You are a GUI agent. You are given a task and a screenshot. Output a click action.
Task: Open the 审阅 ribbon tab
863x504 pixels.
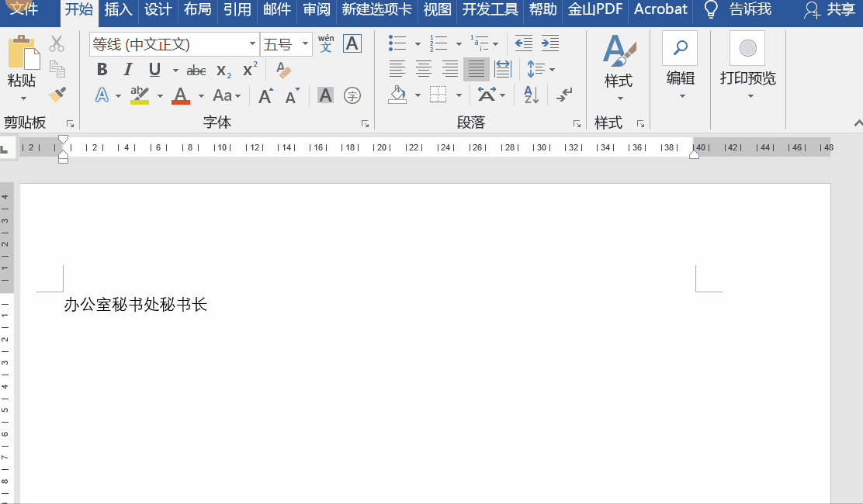click(x=316, y=9)
